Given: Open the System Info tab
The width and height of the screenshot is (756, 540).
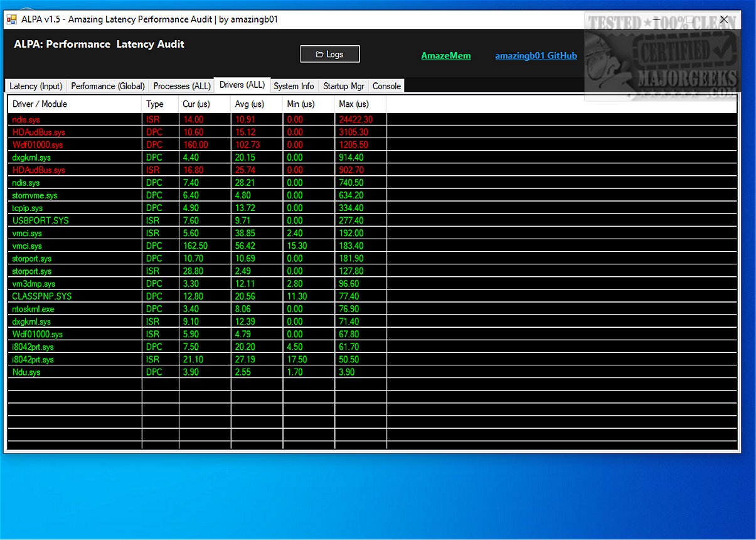Looking at the screenshot, I should click(294, 86).
